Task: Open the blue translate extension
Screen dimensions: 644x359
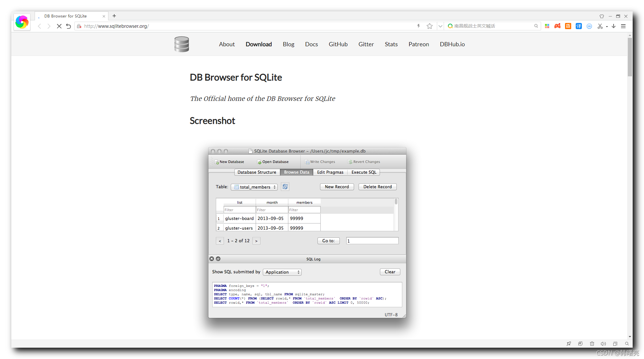Action: pyautogui.click(x=579, y=26)
